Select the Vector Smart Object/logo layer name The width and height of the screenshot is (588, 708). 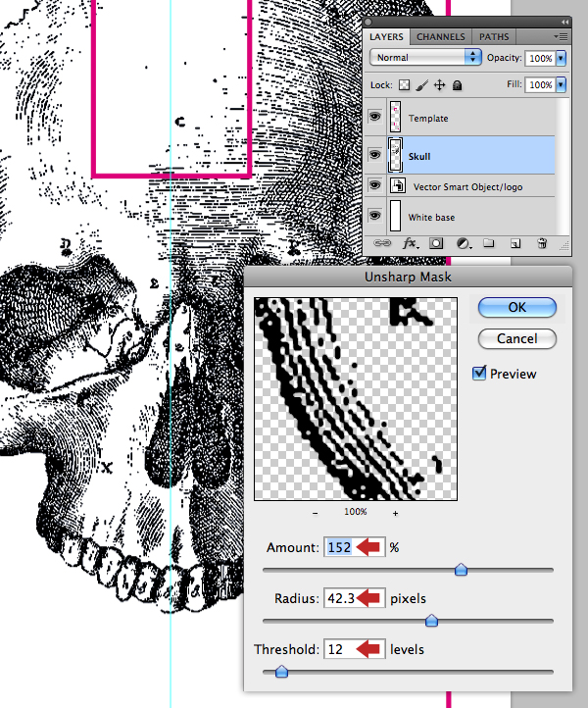[468, 187]
